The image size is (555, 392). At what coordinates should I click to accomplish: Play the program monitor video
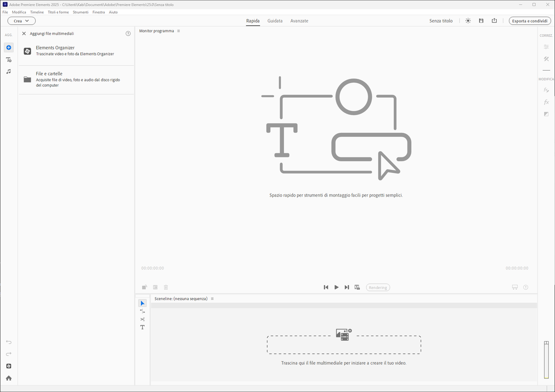tap(336, 287)
